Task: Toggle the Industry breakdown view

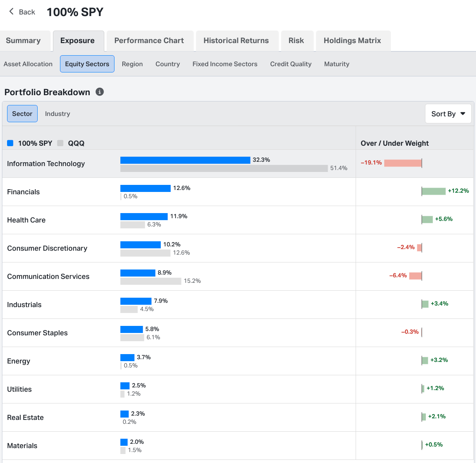Action: point(58,114)
